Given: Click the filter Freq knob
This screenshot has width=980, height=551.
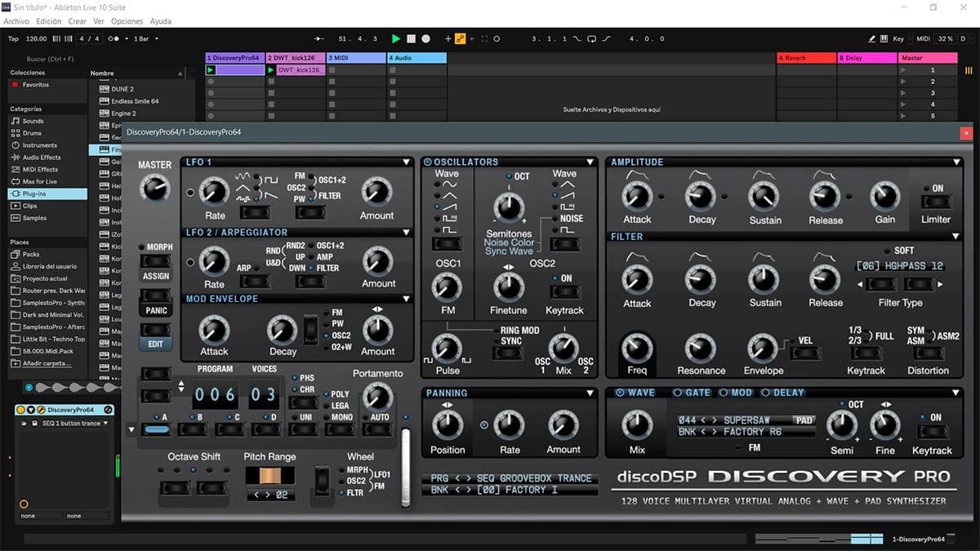Looking at the screenshot, I should point(637,349).
